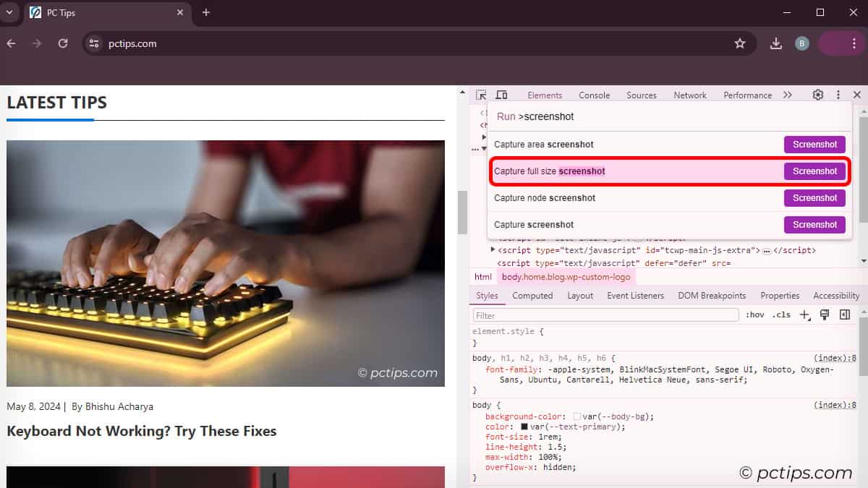Go forward in browser history
This screenshot has width=868, height=488.
coord(37,43)
